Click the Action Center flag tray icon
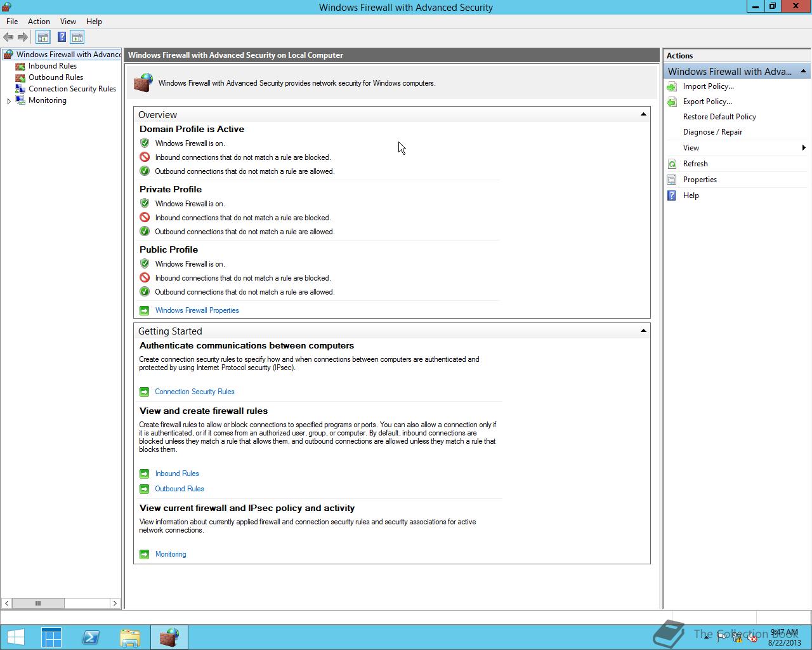This screenshot has width=812, height=650. click(723, 637)
